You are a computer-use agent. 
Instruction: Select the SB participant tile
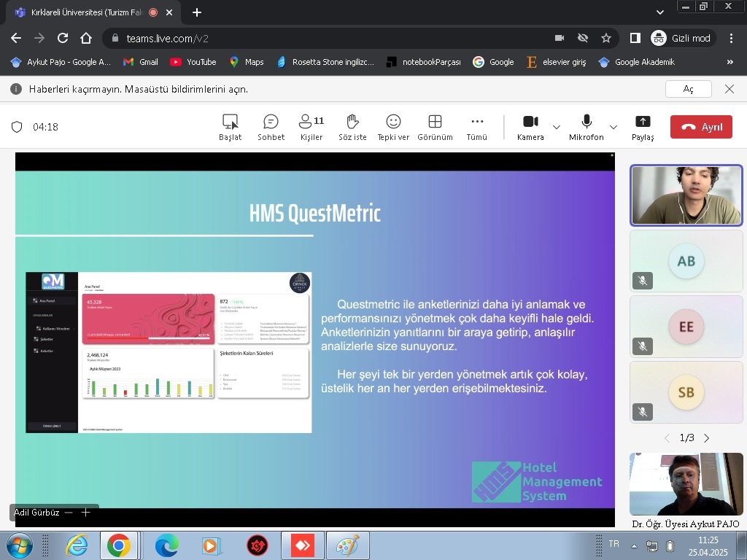click(686, 392)
